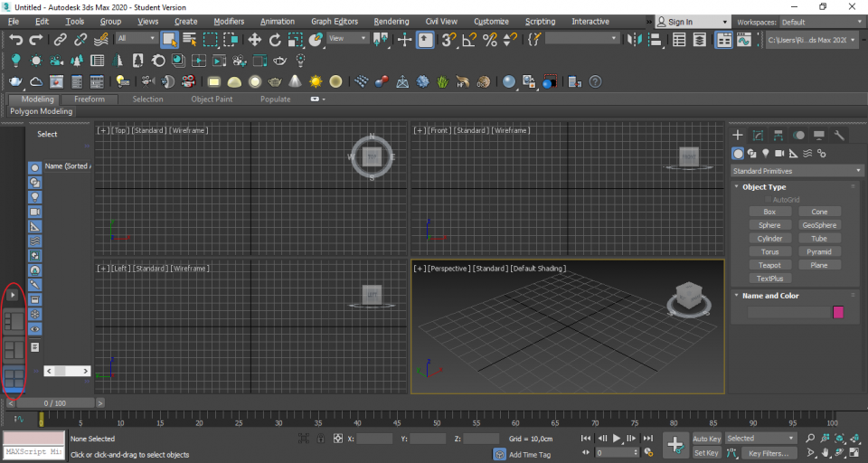Image resolution: width=868 pixels, height=463 pixels.
Task: Choose the Select and Move tool
Action: tap(254, 39)
